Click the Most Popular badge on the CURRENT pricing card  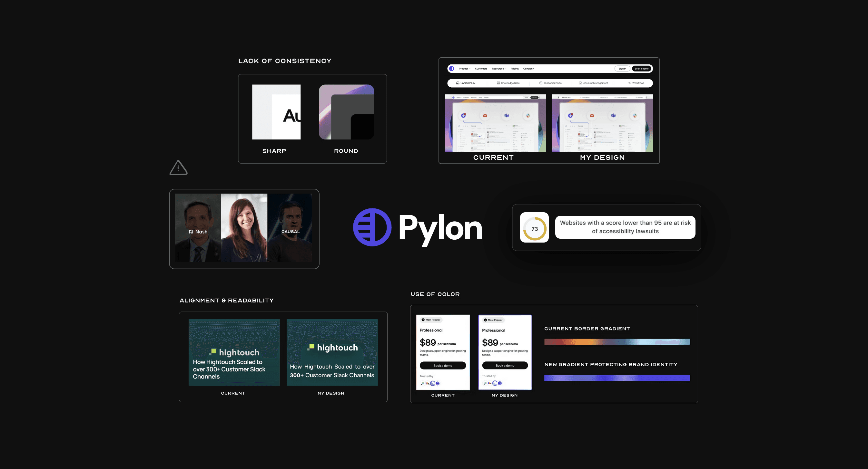coord(431,320)
